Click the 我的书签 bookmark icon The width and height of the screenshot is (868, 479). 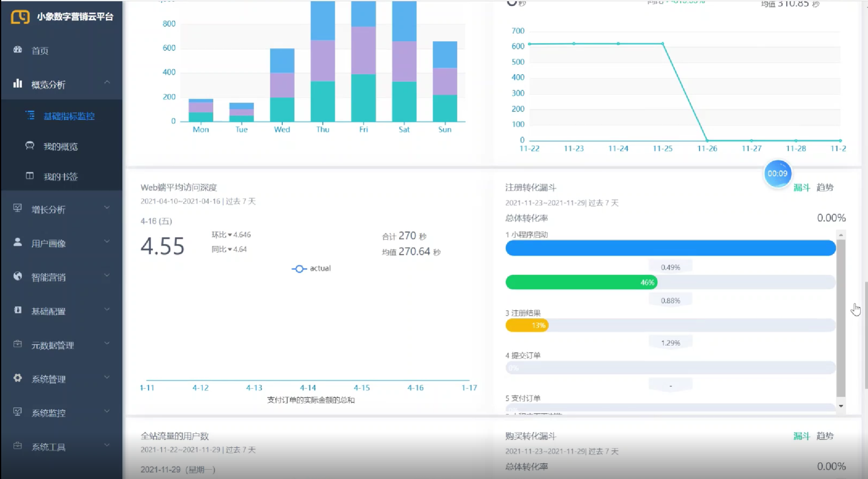point(30,176)
